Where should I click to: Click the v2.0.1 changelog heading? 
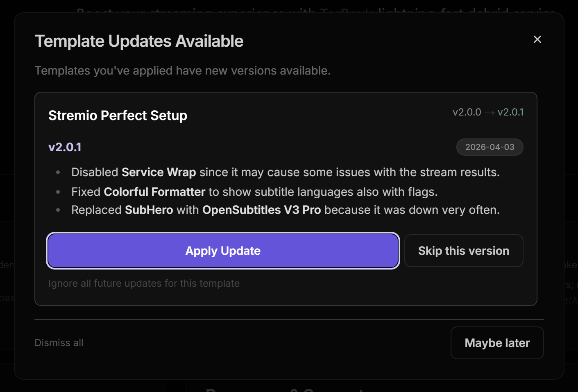tap(65, 147)
